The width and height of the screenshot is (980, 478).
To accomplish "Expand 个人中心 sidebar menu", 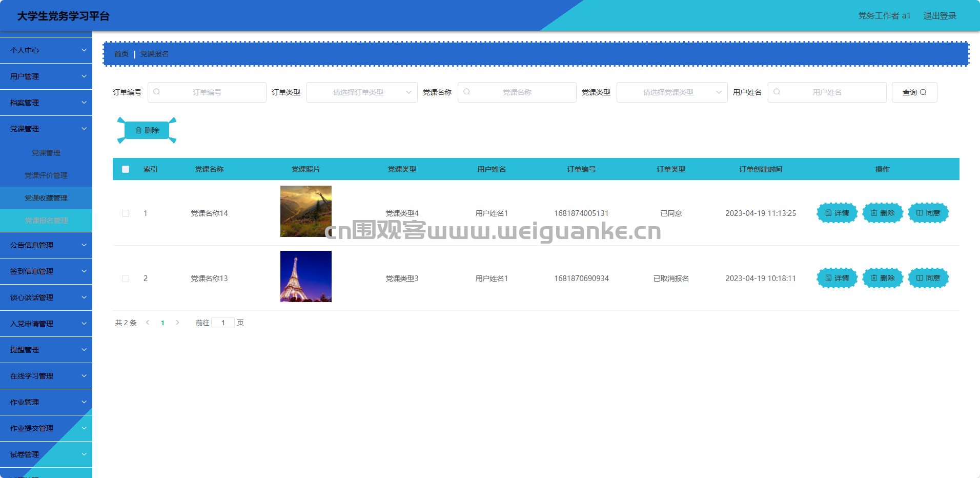I will 46,50.
